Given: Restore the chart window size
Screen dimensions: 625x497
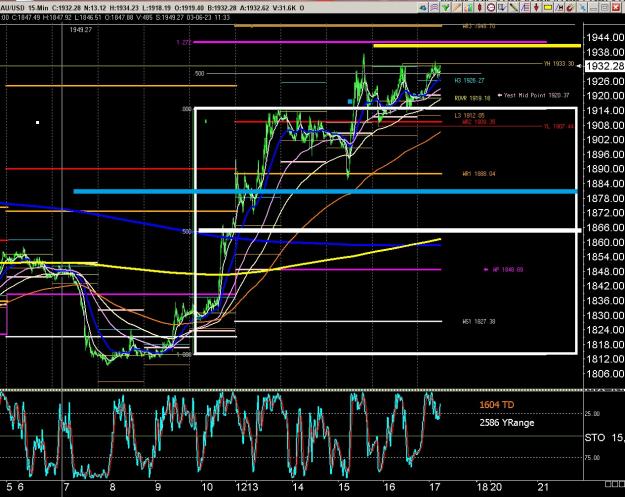Looking at the screenshot, I should point(605,8).
